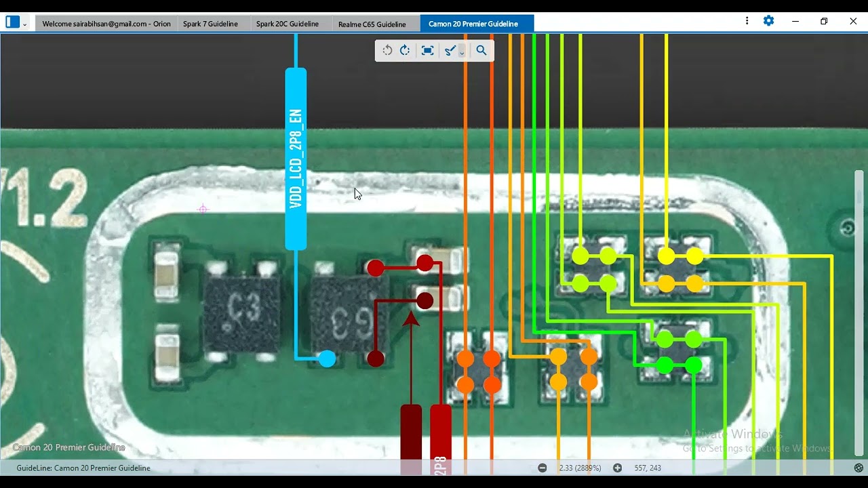Switch to the Realme C65 Guideline tab
Image resolution: width=868 pixels, height=488 pixels.
click(x=376, y=24)
